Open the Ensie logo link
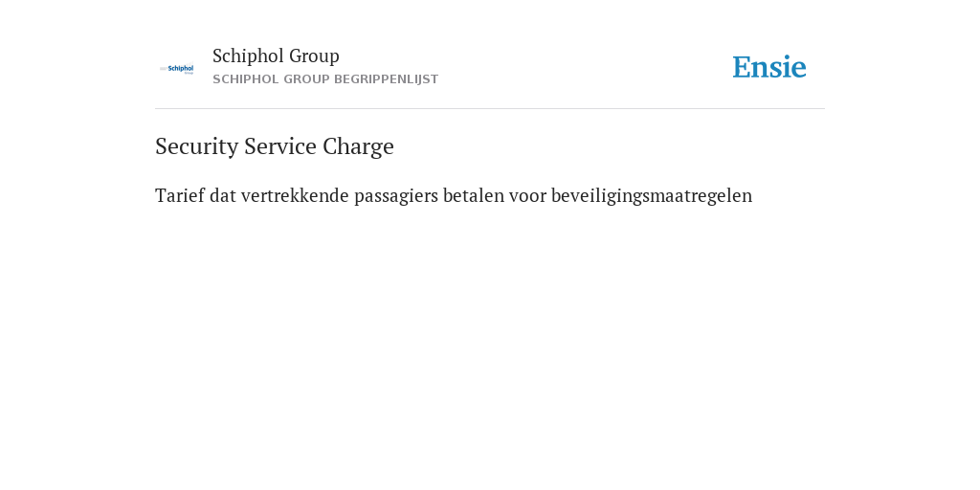 click(x=769, y=67)
